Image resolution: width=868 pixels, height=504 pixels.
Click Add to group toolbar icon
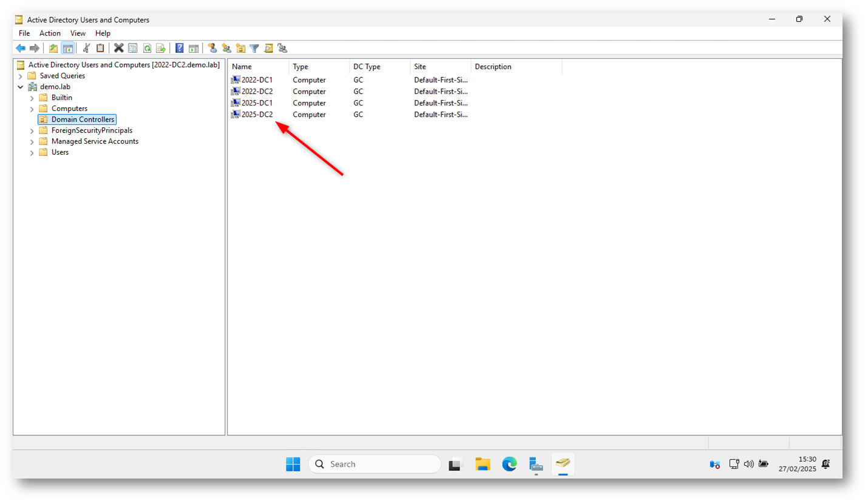[x=282, y=48]
